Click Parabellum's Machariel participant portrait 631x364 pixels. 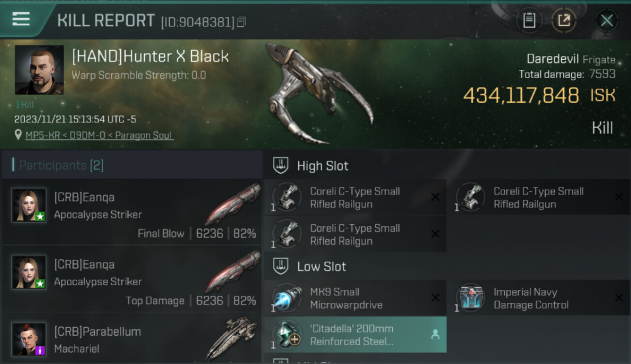point(29,339)
